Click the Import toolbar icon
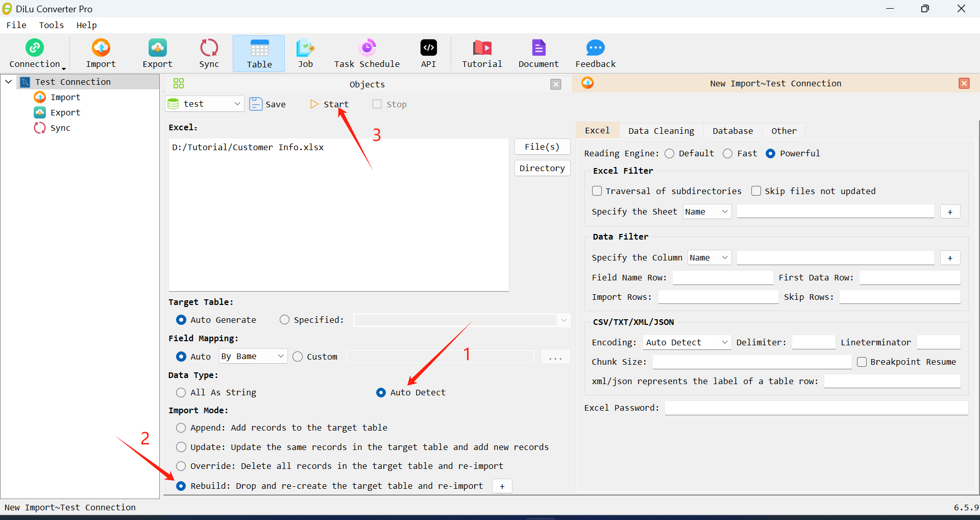 (x=101, y=48)
